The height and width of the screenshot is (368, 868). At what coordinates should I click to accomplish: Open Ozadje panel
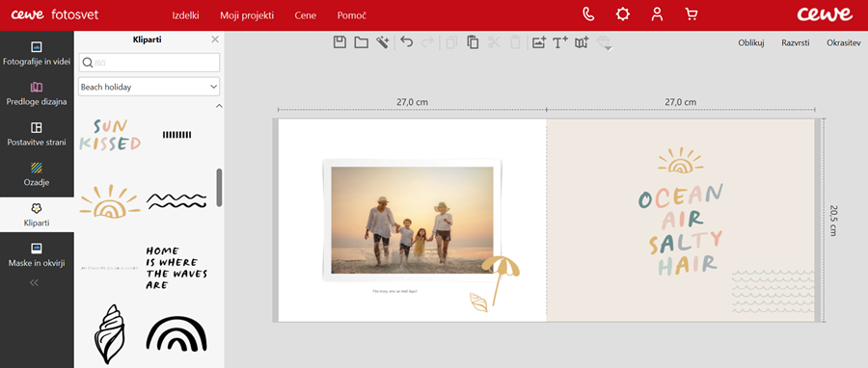tap(37, 174)
